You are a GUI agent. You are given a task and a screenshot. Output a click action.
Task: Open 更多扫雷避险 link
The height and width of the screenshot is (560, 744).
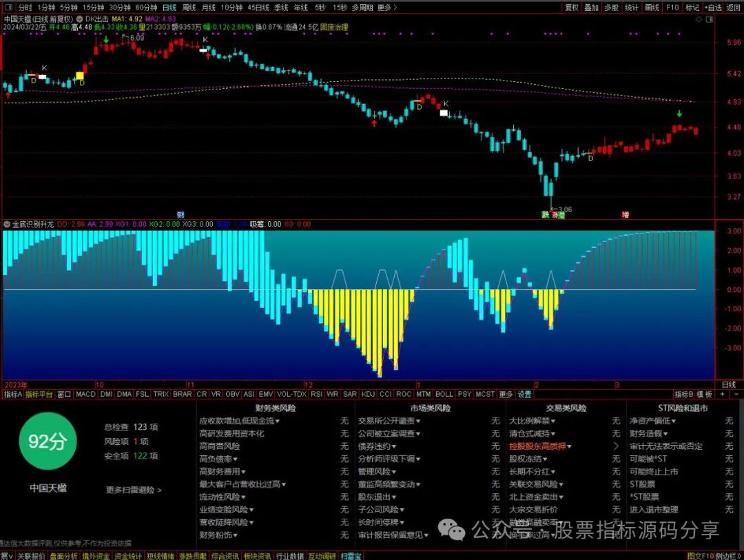(134, 490)
